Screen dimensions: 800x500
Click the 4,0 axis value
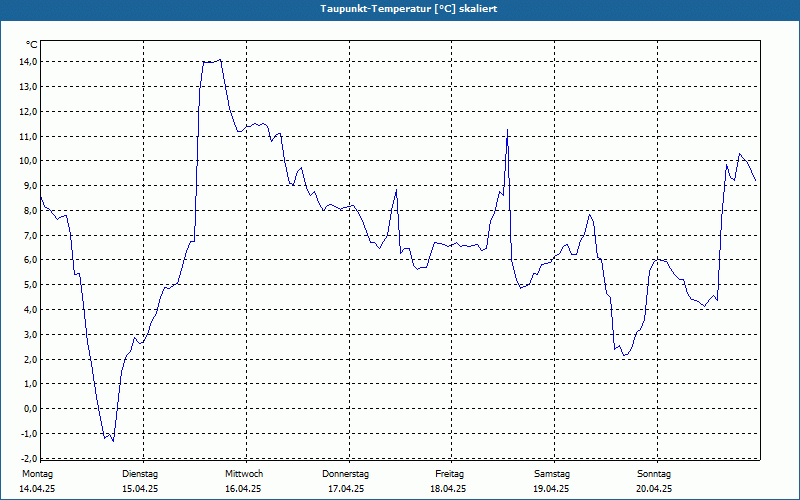(x=30, y=310)
